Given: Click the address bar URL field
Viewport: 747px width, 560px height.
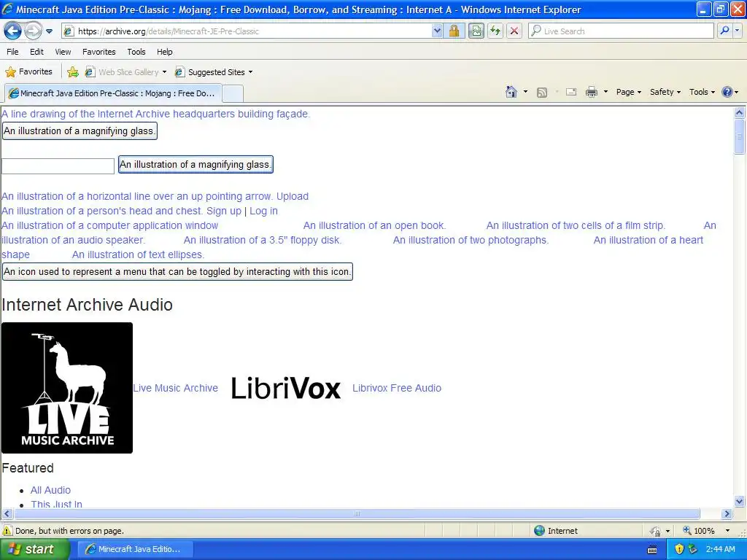Looking at the screenshot, I should 247,31.
